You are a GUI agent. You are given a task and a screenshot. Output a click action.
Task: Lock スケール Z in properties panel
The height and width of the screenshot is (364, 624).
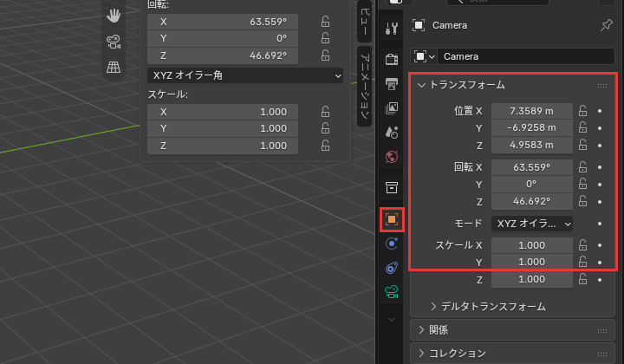pos(582,280)
